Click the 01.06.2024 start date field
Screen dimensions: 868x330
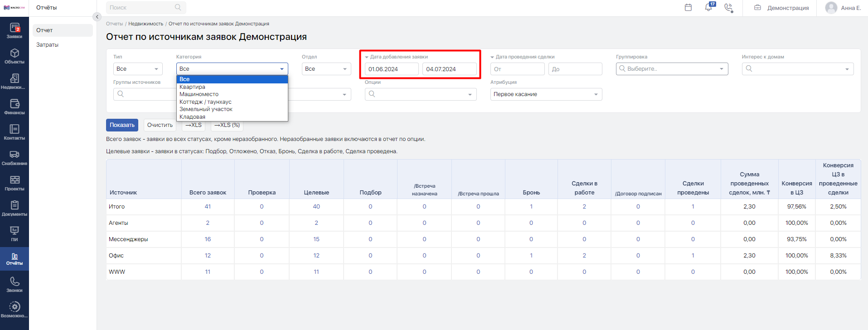(x=392, y=69)
